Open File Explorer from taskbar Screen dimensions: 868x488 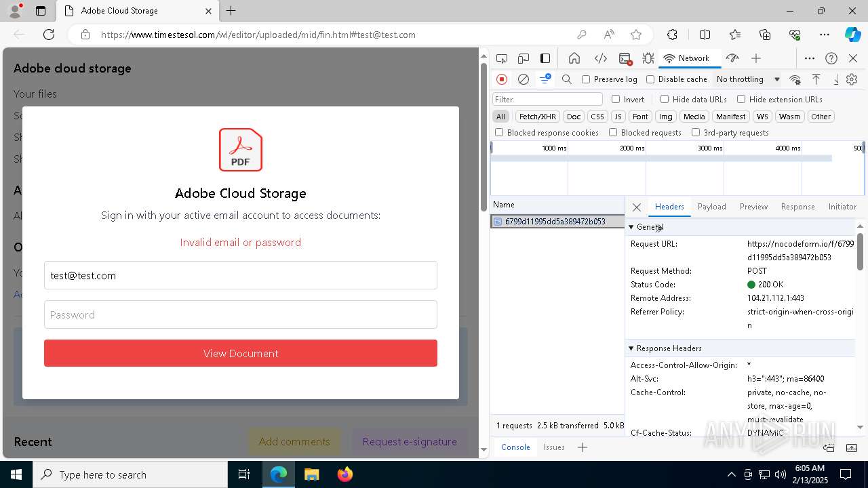(311, 474)
